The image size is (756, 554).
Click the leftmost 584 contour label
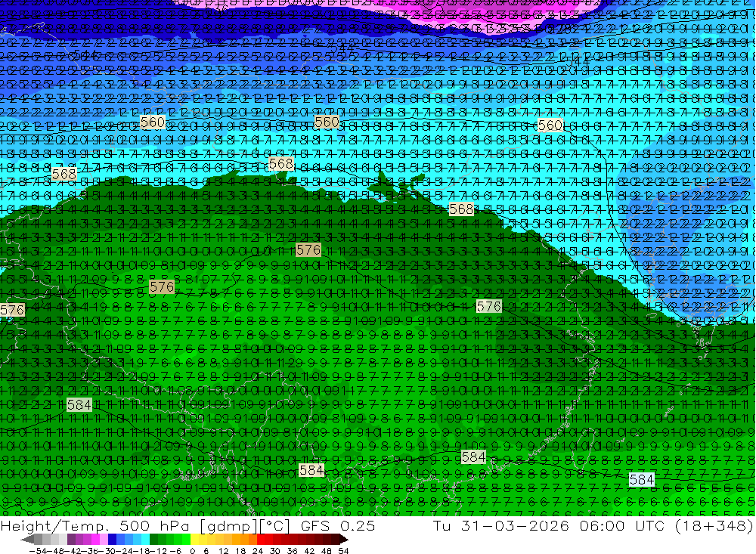[x=79, y=404]
